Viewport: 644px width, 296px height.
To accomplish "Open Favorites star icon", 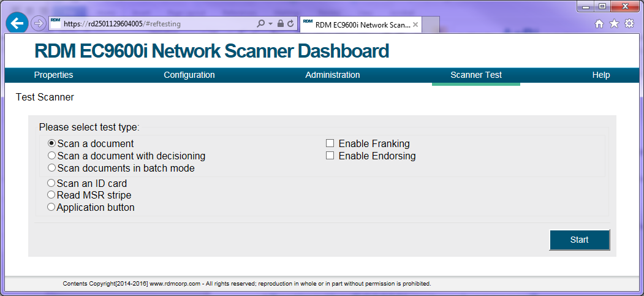I will point(614,24).
